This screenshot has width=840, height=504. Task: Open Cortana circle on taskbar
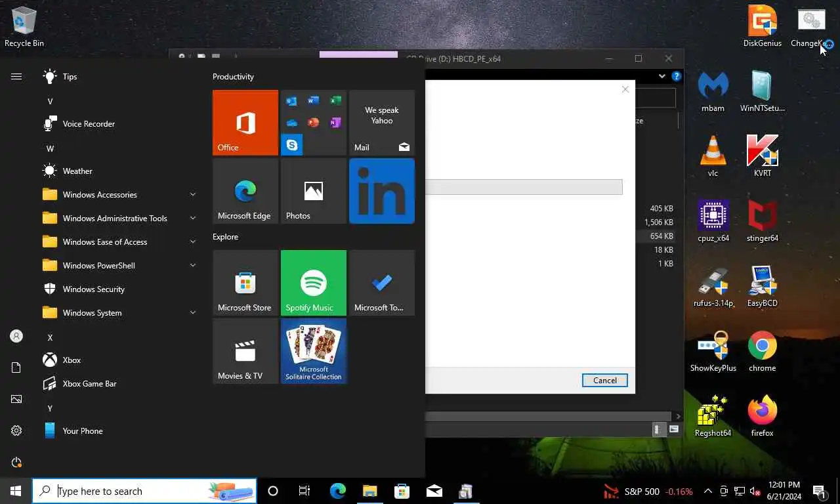pos(273,491)
